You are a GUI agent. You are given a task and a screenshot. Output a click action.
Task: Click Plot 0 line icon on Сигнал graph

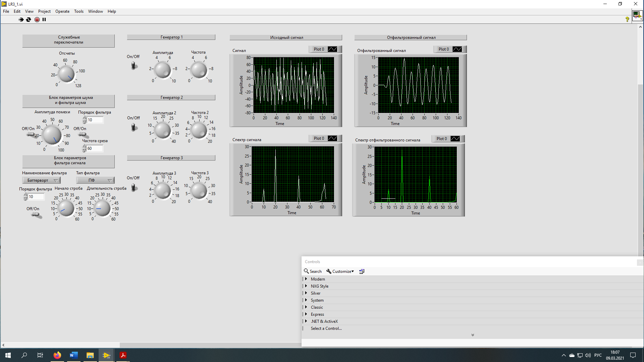tap(332, 49)
